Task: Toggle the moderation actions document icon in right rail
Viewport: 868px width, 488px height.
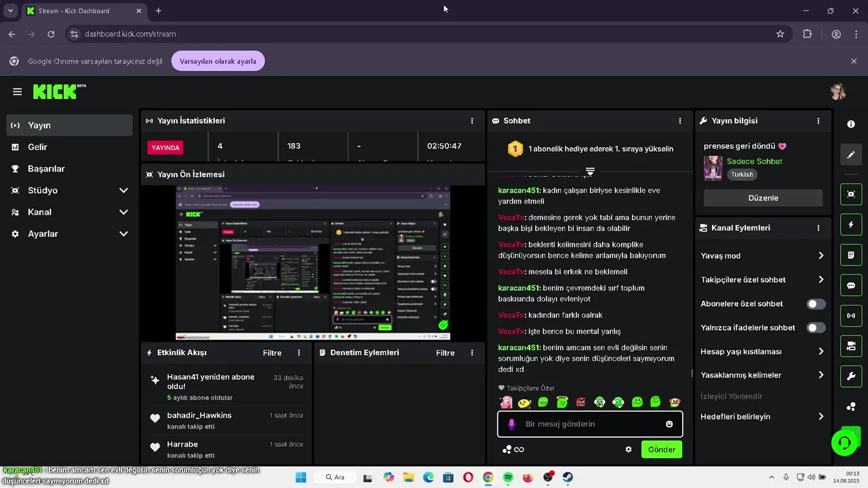Action: point(851,256)
